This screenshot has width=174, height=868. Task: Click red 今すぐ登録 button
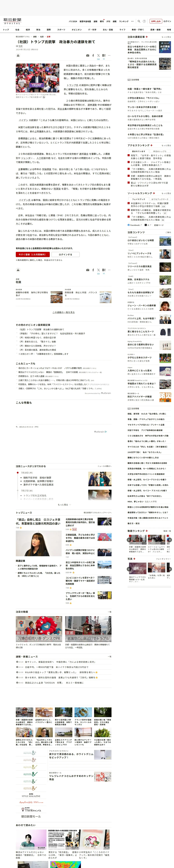32,254
